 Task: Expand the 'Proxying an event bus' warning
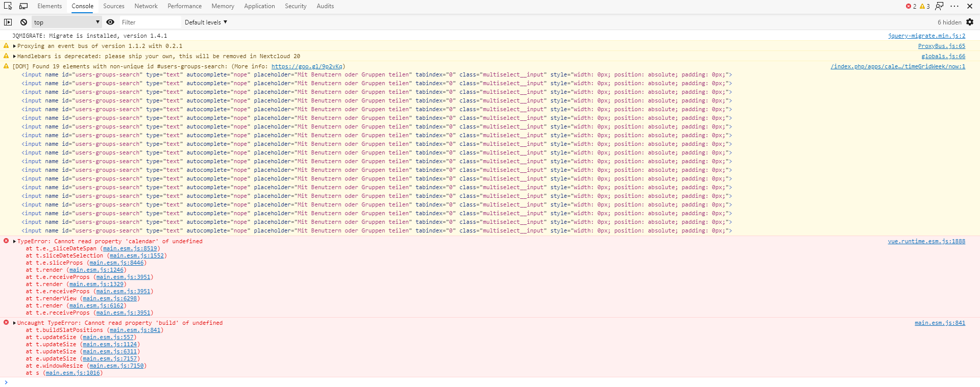coord(14,46)
